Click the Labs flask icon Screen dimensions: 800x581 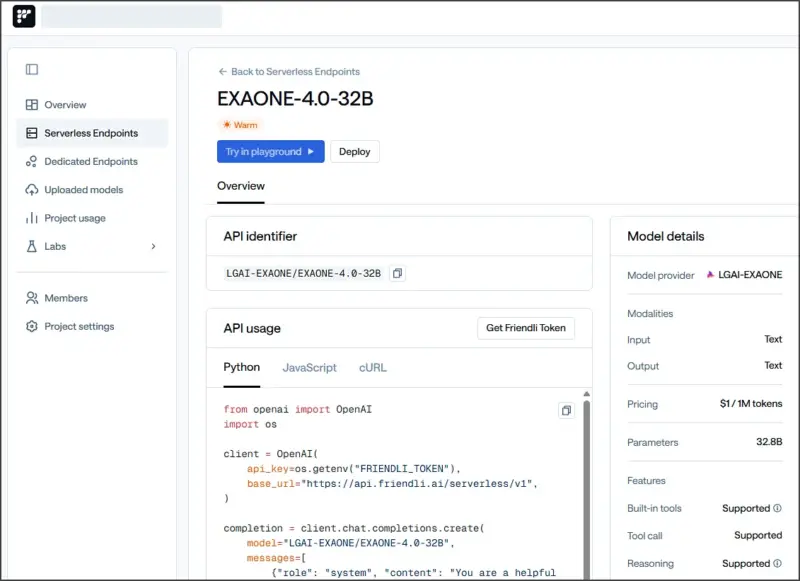[32, 246]
